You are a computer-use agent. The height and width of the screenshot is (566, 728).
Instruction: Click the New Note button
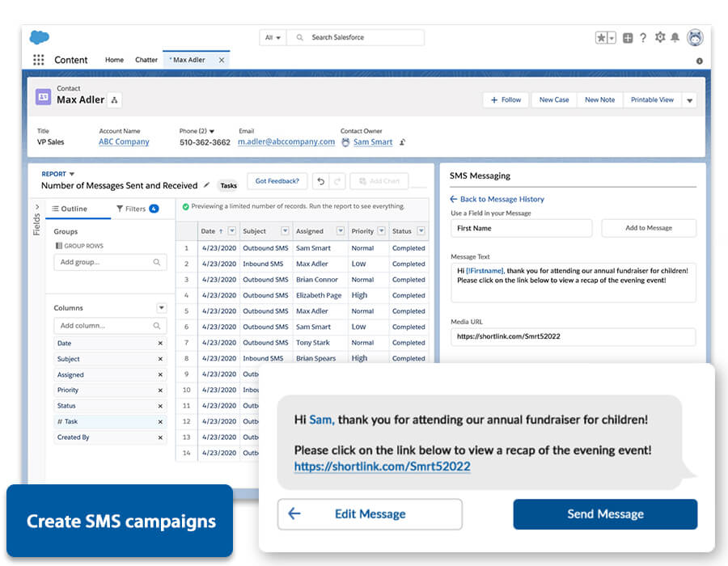[600, 100]
